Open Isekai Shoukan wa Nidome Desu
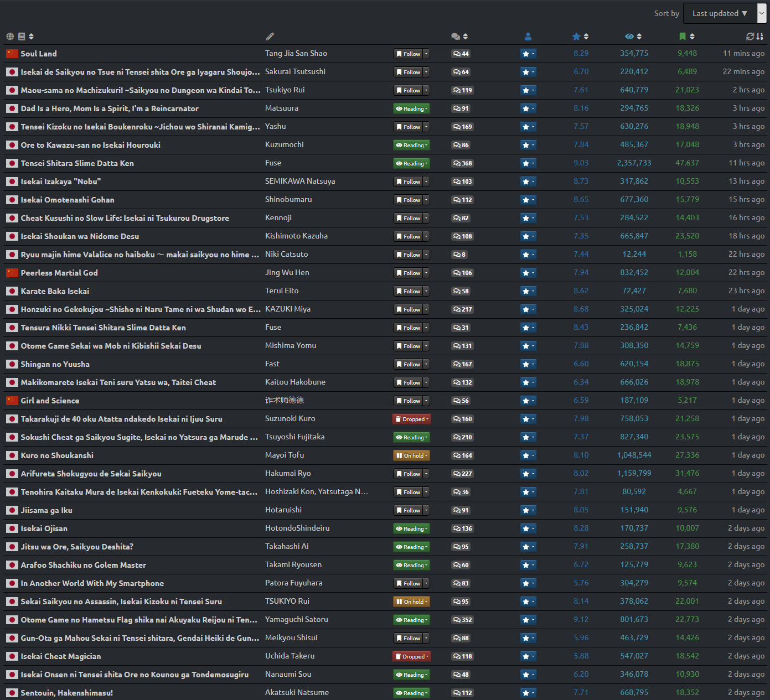770x700 pixels. 80,236
